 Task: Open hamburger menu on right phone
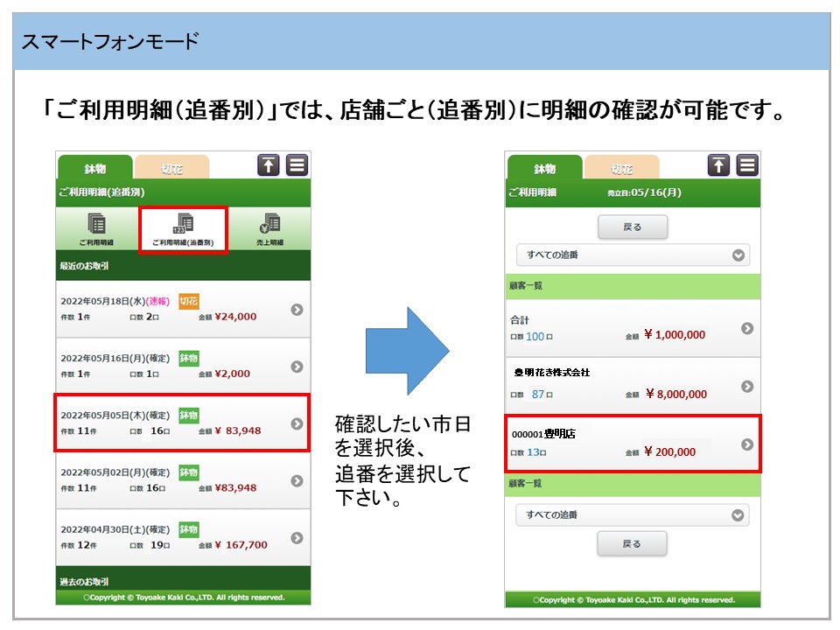747,165
